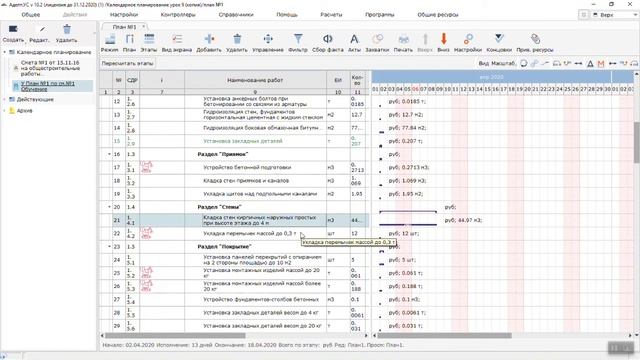
Task: Click the Наименование работ column header
Action: (255, 80)
